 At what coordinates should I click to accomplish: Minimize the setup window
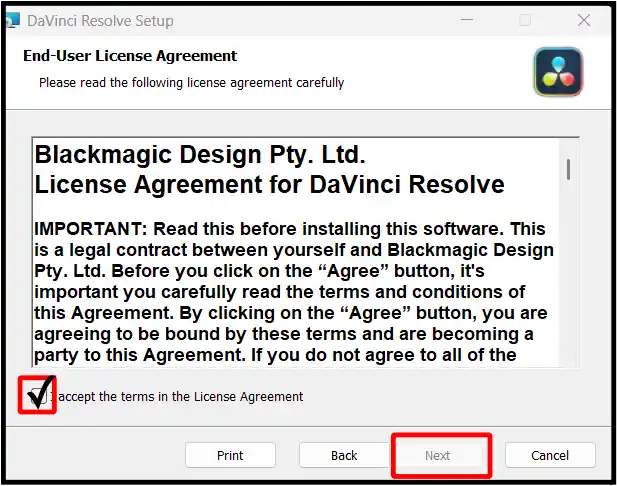465,20
